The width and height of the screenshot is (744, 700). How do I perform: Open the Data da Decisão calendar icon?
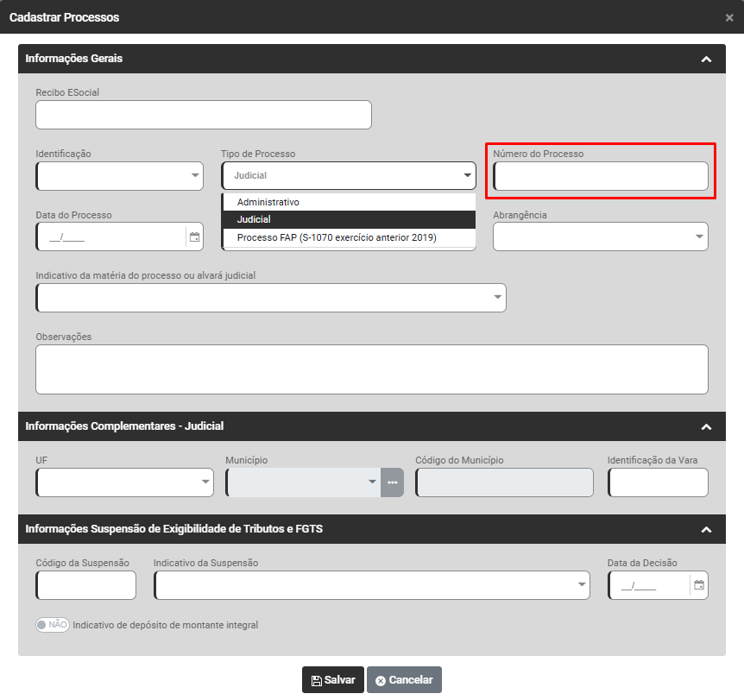pos(699,585)
